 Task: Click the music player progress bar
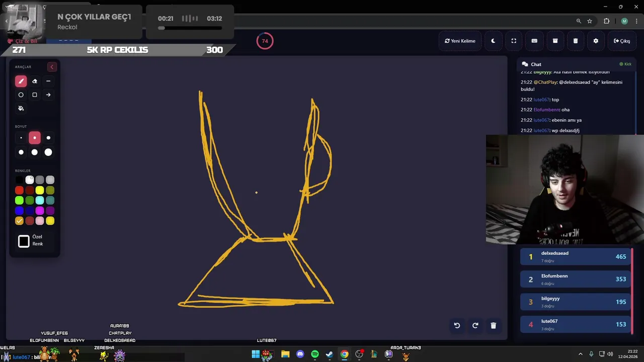(190, 28)
